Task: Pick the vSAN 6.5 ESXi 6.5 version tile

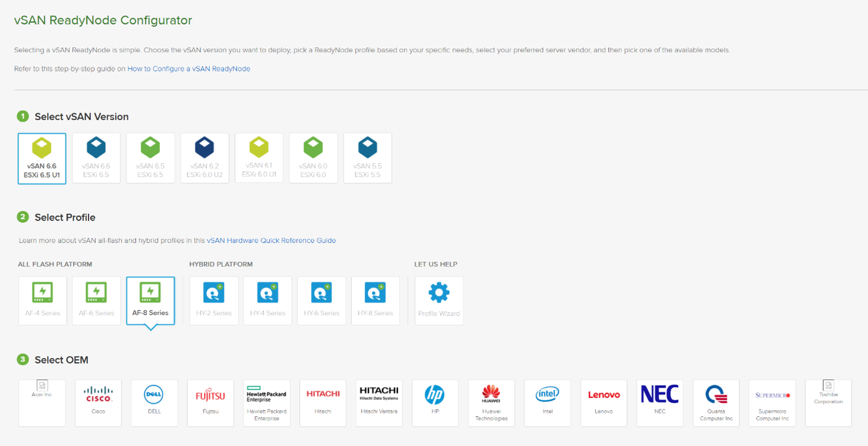Action: point(150,158)
